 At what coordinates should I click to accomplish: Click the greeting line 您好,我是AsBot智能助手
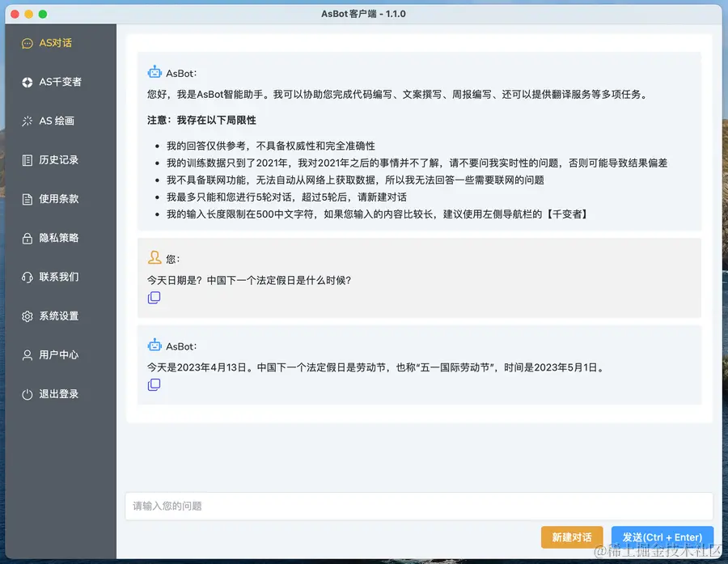click(x=397, y=95)
